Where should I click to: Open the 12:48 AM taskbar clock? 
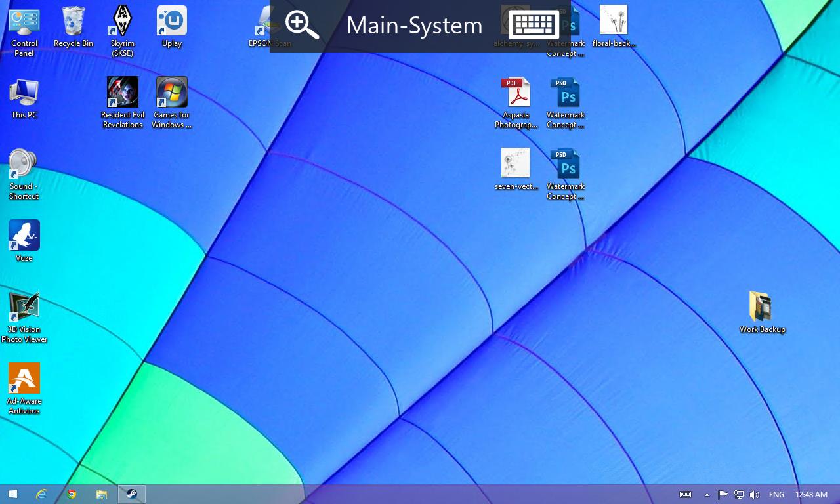click(811, 495)
